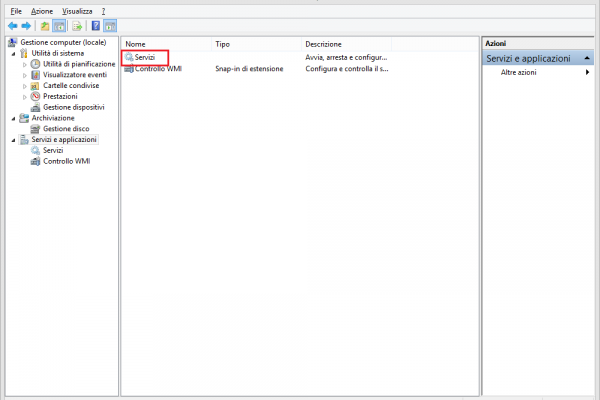
Task: Click the gear icon of Servizi in tree
Action: click(x=35, y=150)
